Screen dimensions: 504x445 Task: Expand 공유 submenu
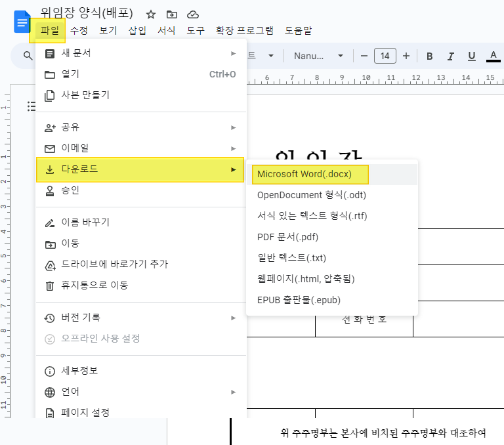click(141, 127)
